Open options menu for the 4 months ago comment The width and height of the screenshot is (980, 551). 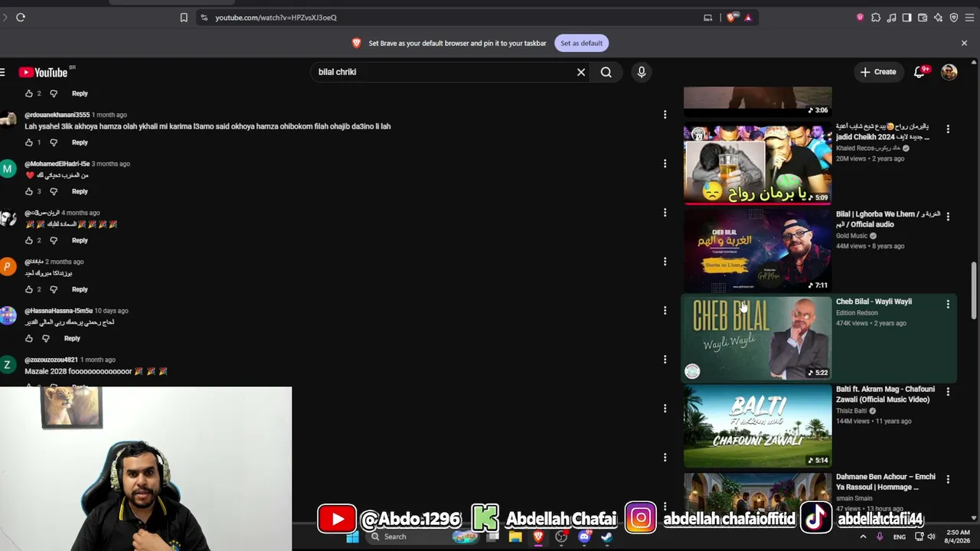pyautogui.click(x=665, y=213)
